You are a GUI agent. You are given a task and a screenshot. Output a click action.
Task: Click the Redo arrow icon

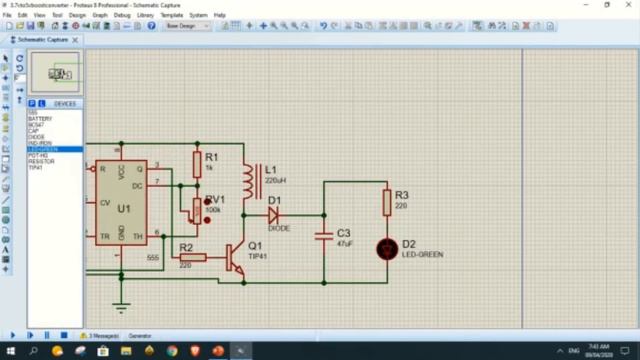[334, 26]
